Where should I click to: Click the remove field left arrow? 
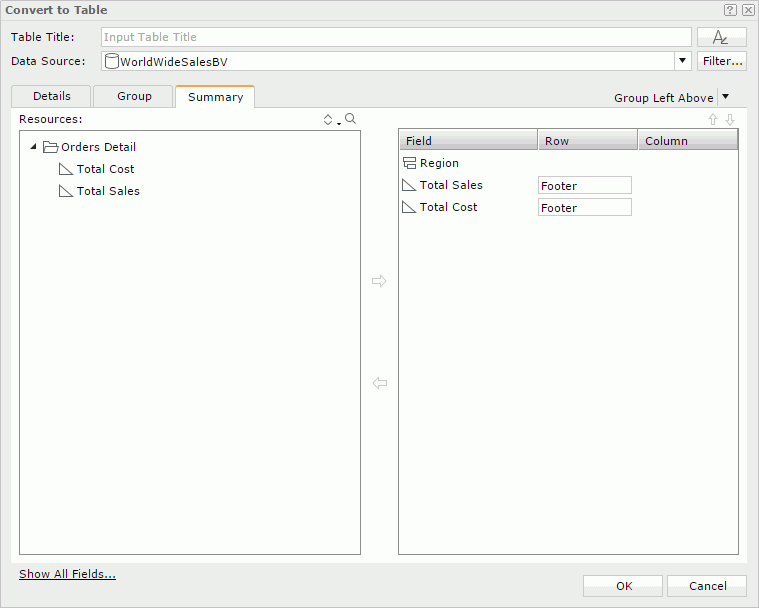click(x=379, y=383)
